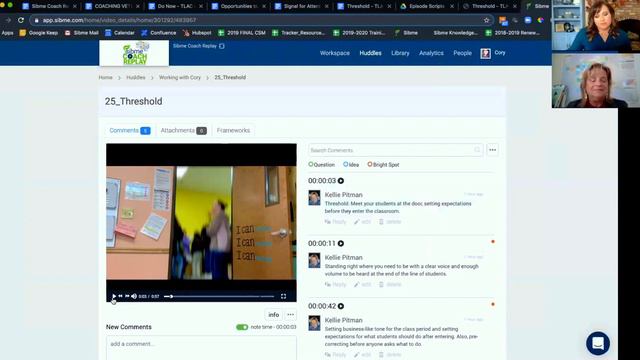Delete the 00:00:11 comment
The width and height of the screenshot is (640, 360).
pos(390,284)
